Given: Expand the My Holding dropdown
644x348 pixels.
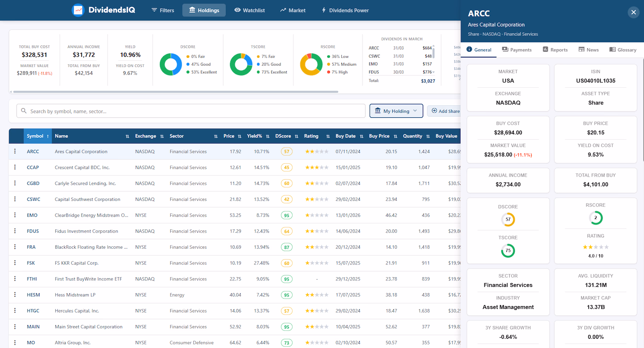Looking at the screenshot, I should pyautogui.click(x=396, y=111).
